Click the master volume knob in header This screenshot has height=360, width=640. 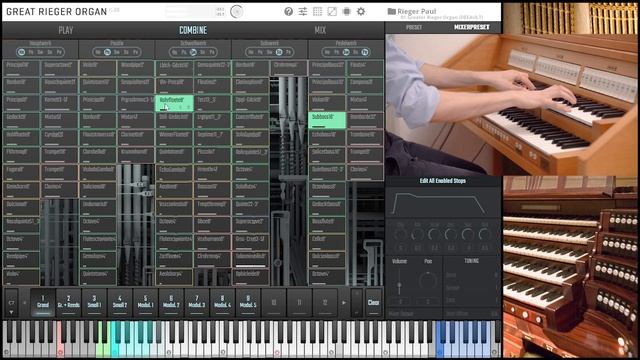click(x=236, y=11)
